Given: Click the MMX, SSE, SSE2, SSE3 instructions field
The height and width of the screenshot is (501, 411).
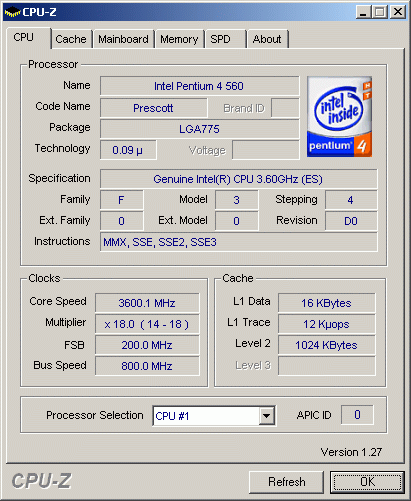Looking at the screenshot, I should point(239,242).
